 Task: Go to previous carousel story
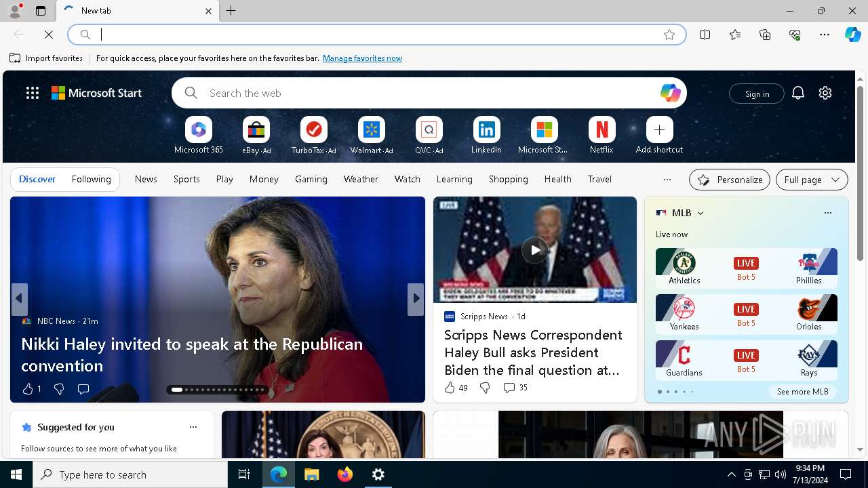coord(19,299)
